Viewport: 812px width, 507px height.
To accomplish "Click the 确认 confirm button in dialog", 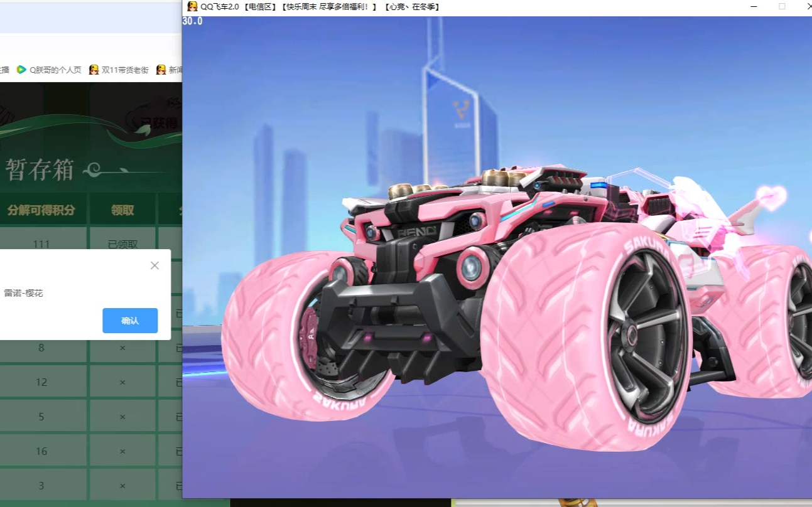I will click(x=130, y=321).
